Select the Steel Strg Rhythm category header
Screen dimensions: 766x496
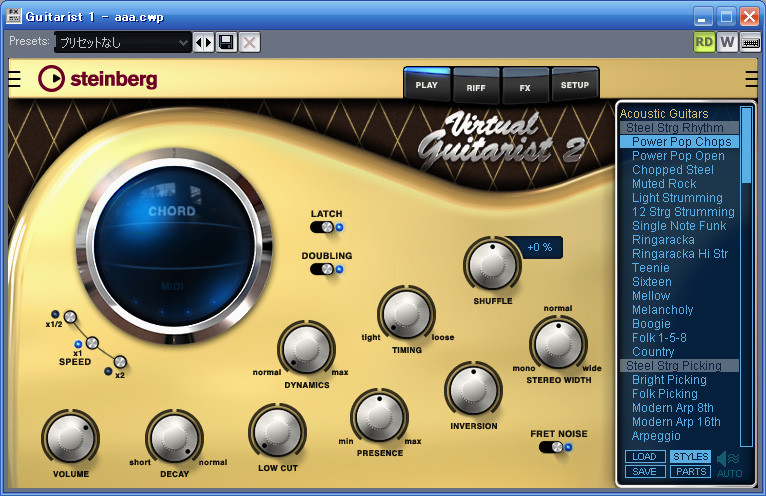(x=679, y=128)
